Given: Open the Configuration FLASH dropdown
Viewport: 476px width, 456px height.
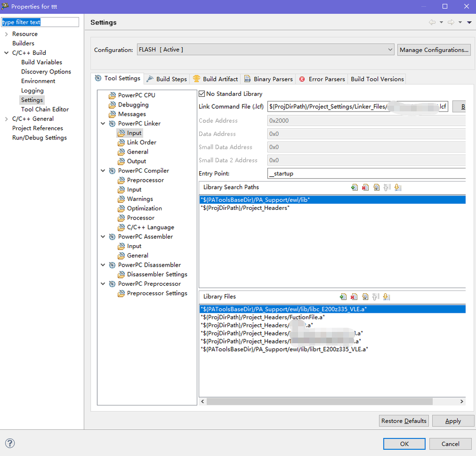Looking at the screenshot, I should pos(265,50).
